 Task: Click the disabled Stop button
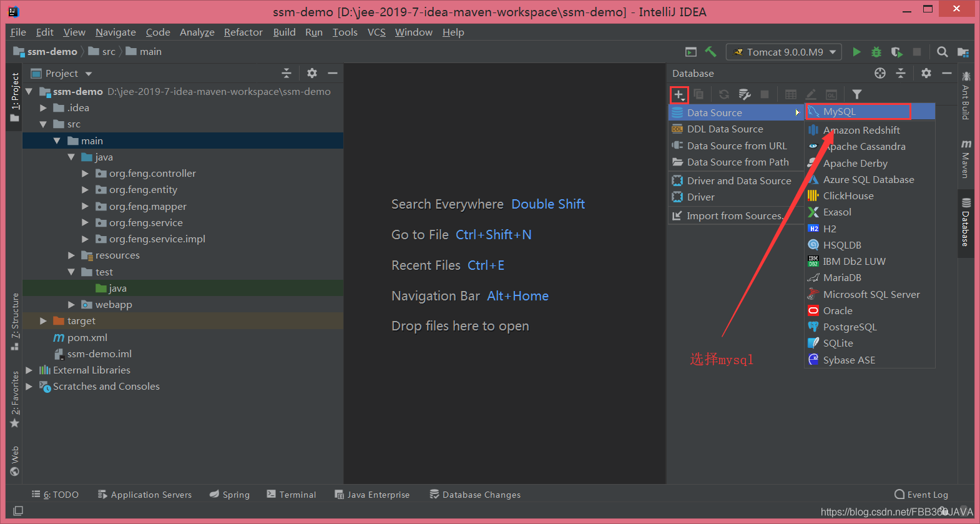(x=916, y=52)
